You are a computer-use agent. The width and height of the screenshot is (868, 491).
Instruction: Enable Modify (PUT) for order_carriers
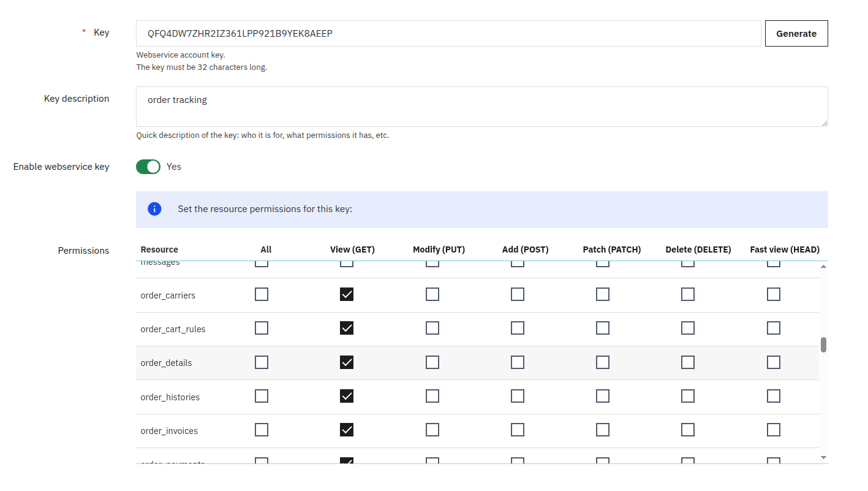[x=432, y=295]
